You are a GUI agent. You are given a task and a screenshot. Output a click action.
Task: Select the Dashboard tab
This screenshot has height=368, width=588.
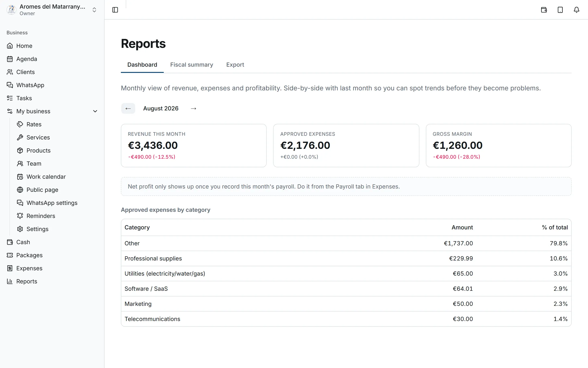pyautogui.click(x=142, y=65)
